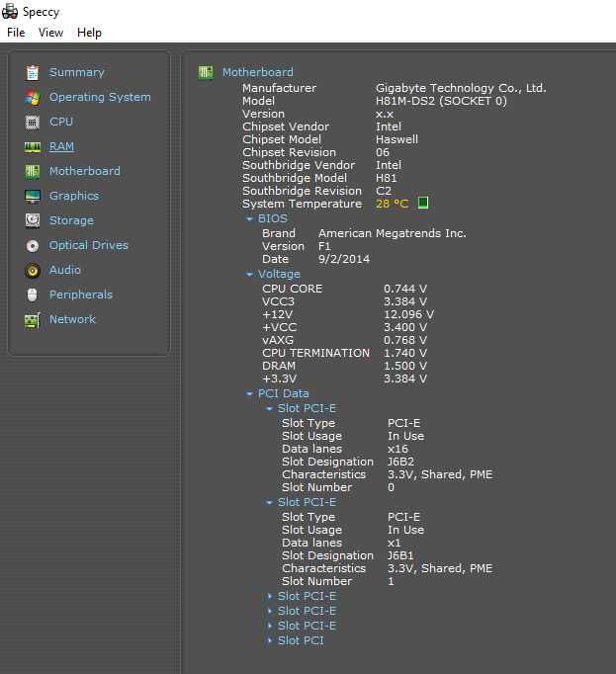Click the 'Haswell' chipset model value
Viewport: 616px width, 674px height.
tap(396, 139)
